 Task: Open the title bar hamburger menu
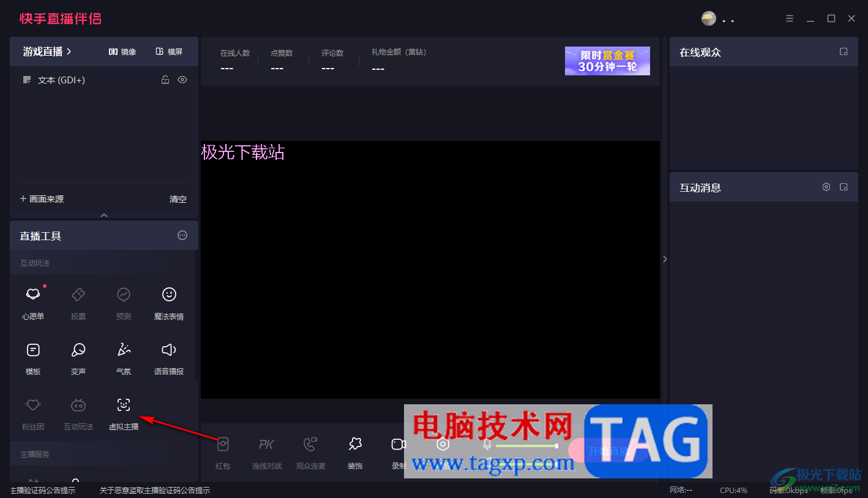pos(790,18)
